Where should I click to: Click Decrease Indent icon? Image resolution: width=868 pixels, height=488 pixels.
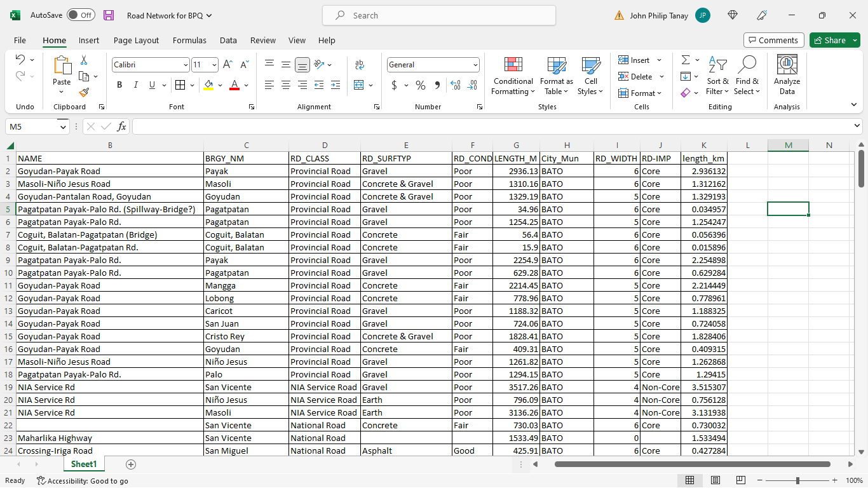(319, 85)
